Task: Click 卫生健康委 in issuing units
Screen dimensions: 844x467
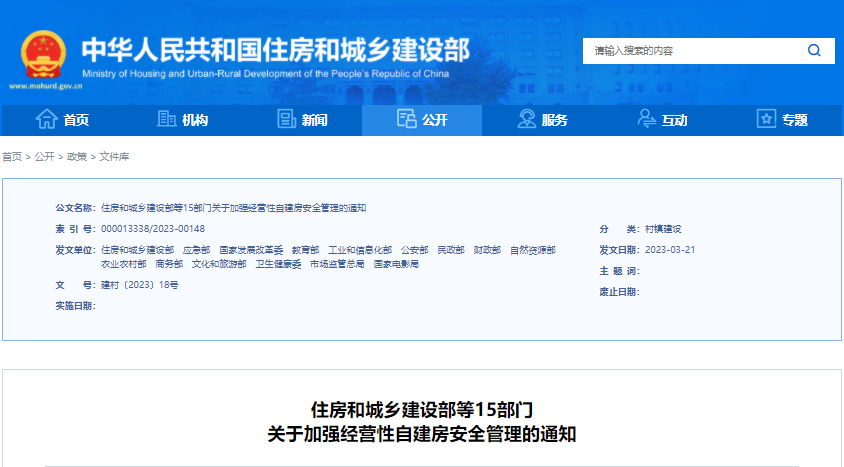Action: tap(278, 264)
